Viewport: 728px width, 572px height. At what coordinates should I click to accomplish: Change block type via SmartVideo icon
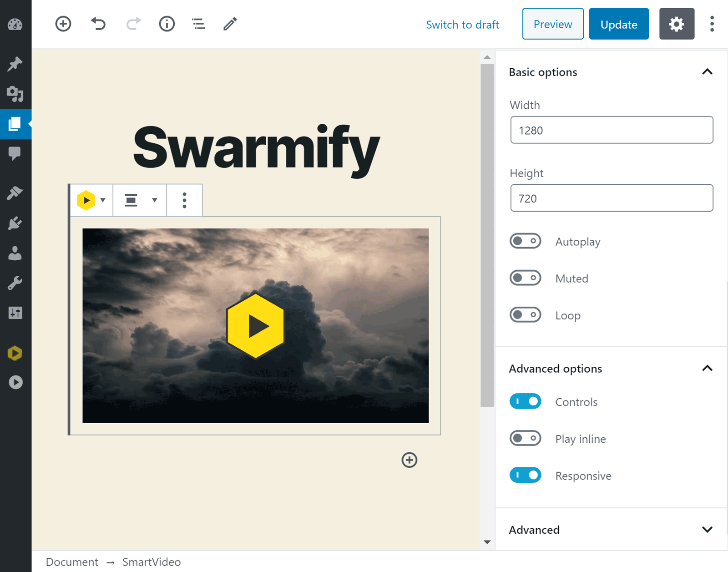pos(91,200)
